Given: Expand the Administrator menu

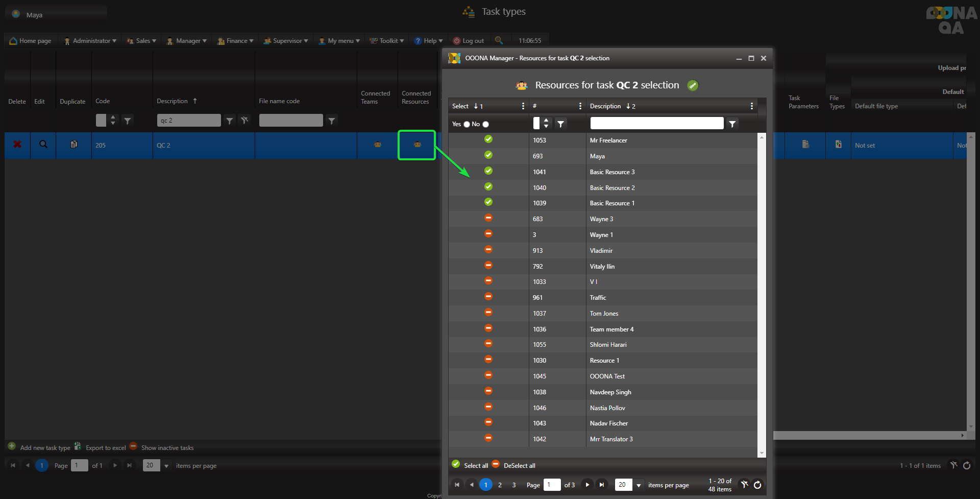Looking at the screenshot, I should [91, 41].
